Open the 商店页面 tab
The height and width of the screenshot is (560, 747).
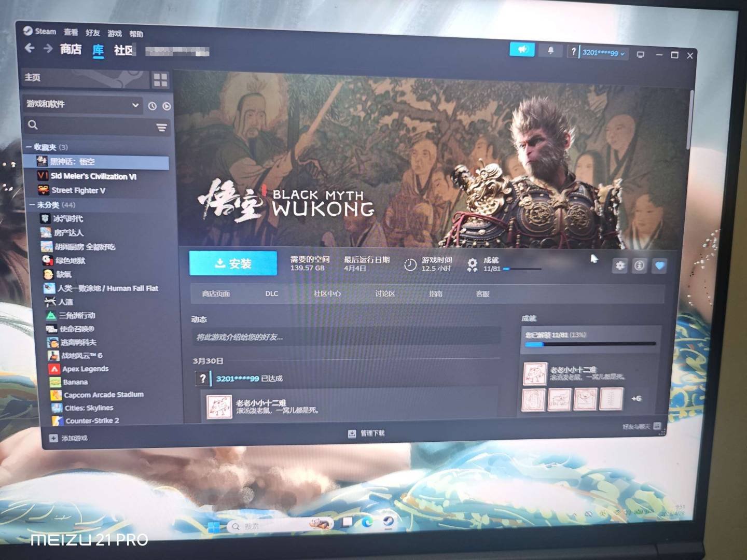216,293
